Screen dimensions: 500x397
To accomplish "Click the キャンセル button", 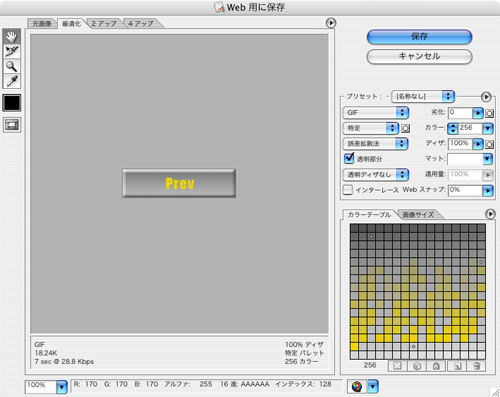I will (419, 56).
